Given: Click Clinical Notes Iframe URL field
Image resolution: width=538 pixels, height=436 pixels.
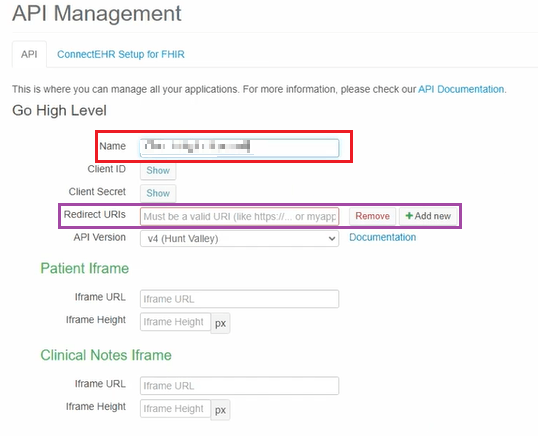Looking at the screenshot, I should pyautogui.click(x=239, y=386).
